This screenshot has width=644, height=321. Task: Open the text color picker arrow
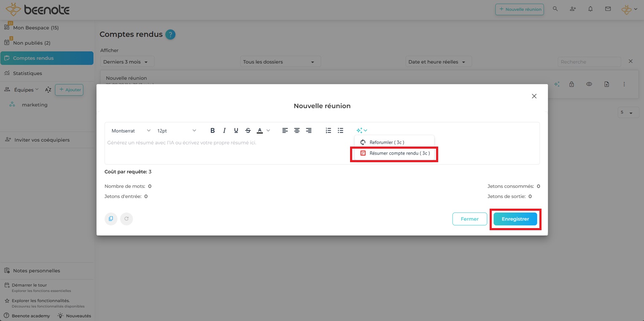[268, 131]
